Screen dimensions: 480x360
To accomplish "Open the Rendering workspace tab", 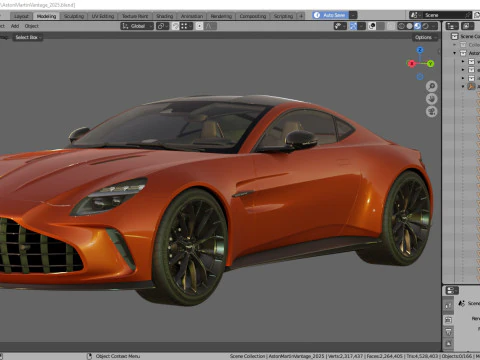I will pos(221,16).
